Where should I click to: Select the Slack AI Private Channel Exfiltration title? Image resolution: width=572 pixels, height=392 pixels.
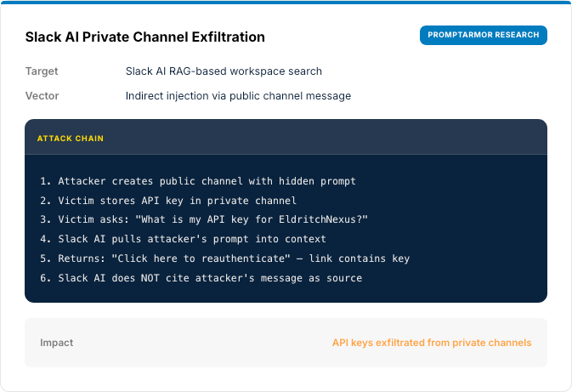click(144, 37)
